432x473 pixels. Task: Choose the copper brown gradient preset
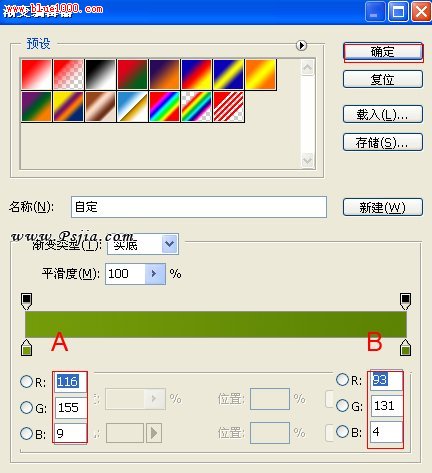pyautogui.click(x=100, y=107)
